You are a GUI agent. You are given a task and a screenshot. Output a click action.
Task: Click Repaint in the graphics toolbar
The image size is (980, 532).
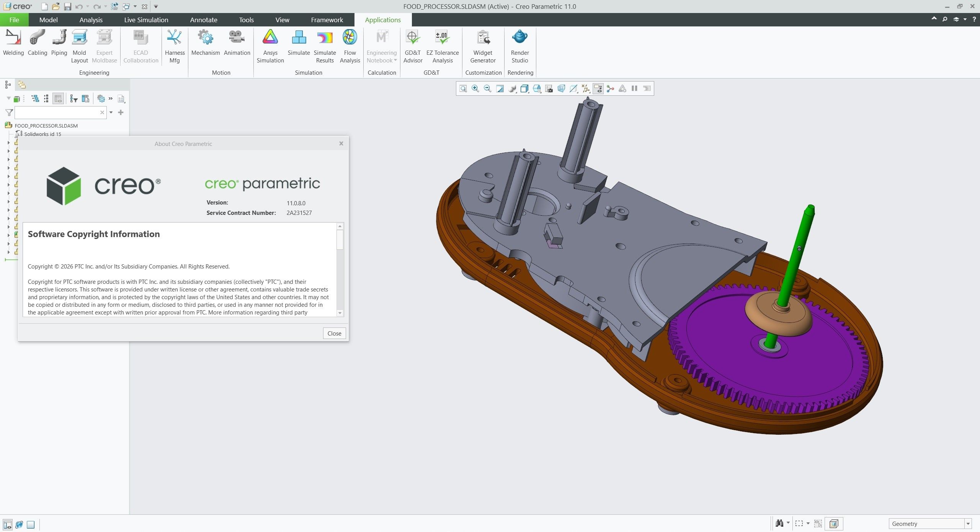point(500,89)
